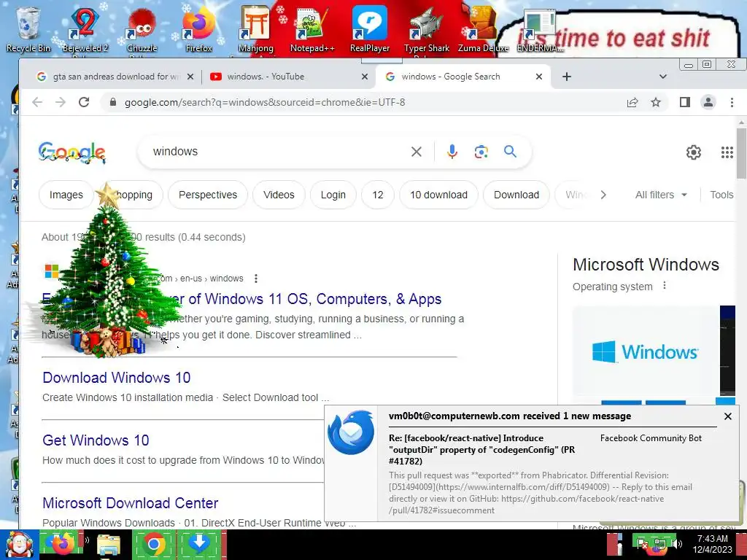This screenshot has height=560, width=747.
Task: Open the Download Windows 10 link
Action: coord(116,378)
